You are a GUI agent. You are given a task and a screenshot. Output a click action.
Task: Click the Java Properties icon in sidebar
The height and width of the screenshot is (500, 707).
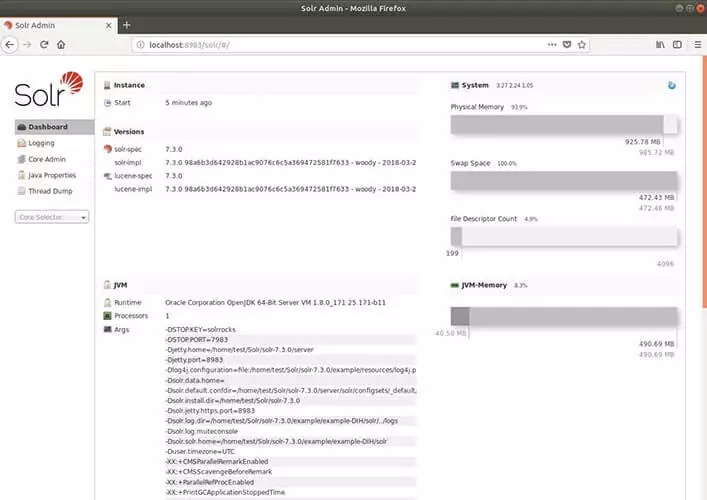[22, 175]
